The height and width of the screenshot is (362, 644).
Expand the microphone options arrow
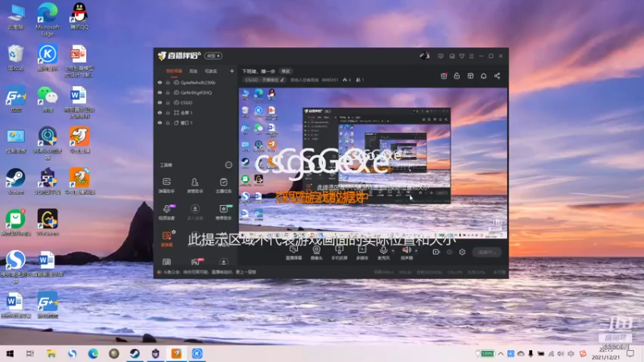[x=393, y=251]
